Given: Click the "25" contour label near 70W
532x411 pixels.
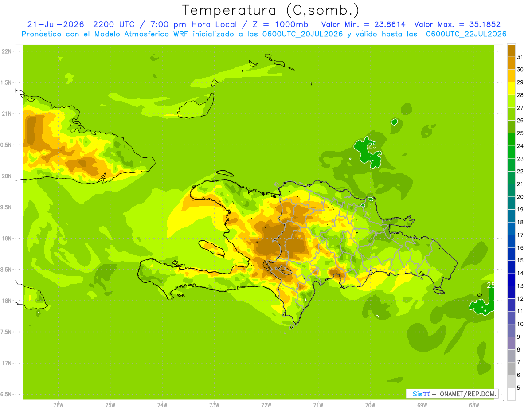Looking at the screenshot, I should 372,145.
